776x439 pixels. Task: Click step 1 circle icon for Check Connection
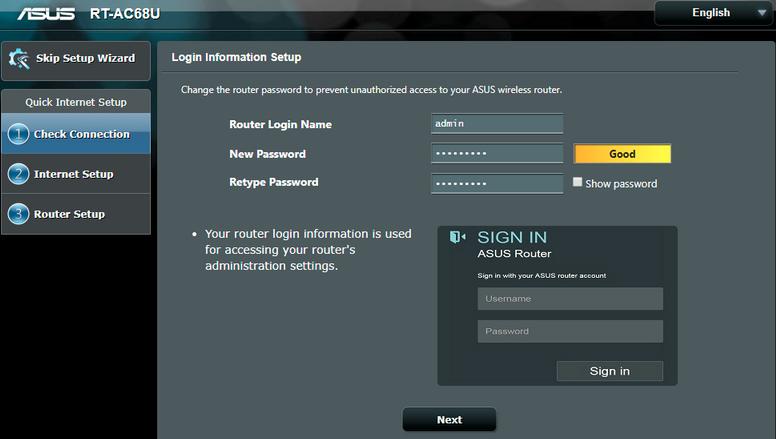(18, 134)
